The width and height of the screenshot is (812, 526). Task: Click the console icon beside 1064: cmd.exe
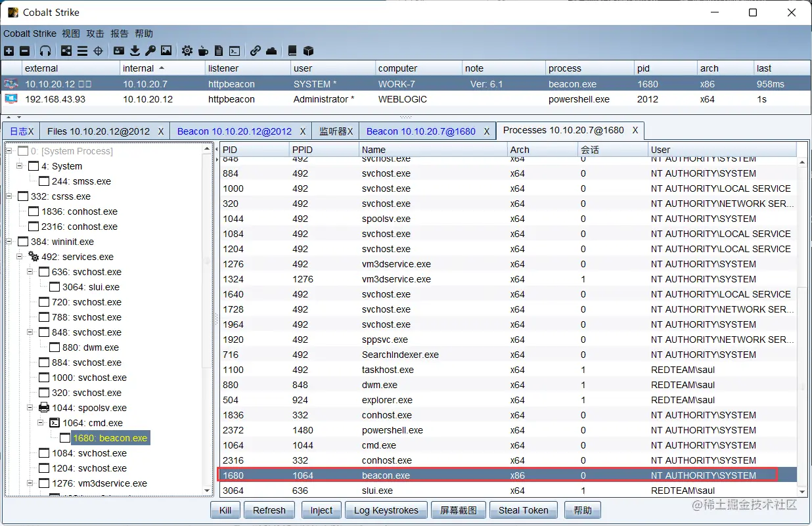[x=55, y=423]
